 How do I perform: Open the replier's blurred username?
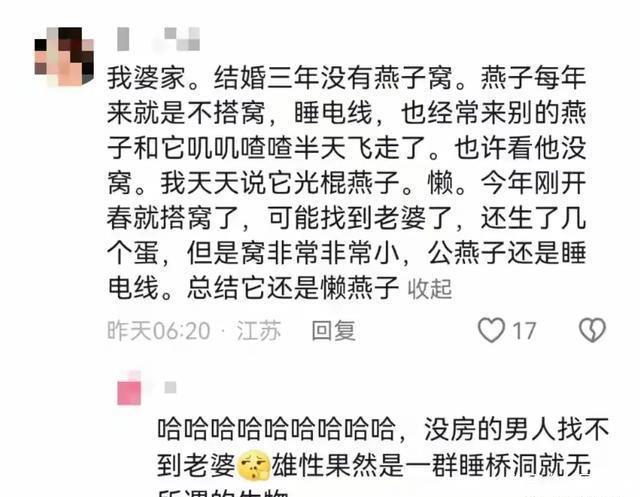(x=170, y=387)
